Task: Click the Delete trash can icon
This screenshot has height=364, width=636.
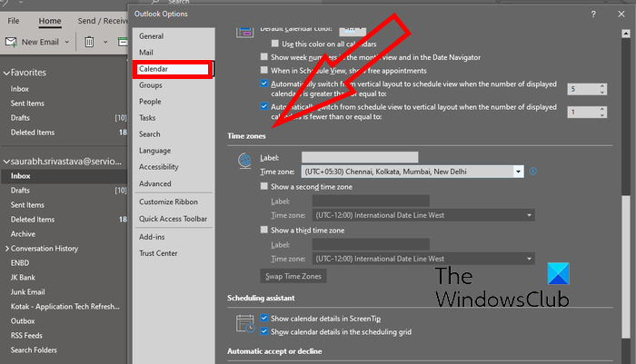Action: pos(89,42)
